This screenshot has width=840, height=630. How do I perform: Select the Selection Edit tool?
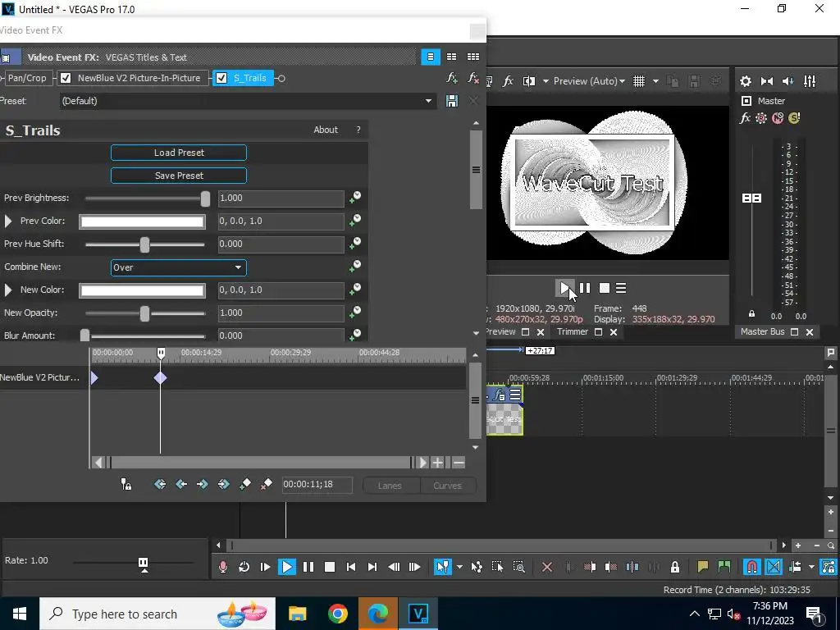coord(497,567)
